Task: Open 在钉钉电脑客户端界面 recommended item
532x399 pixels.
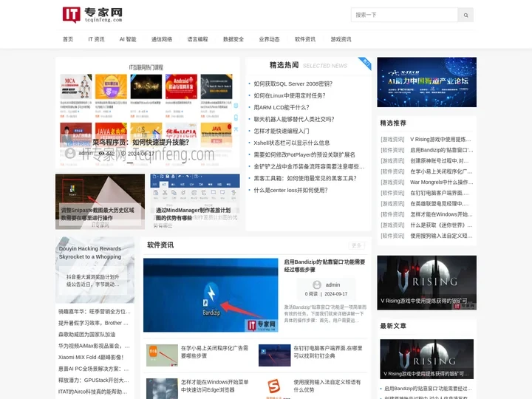Action: click(440, 193)
